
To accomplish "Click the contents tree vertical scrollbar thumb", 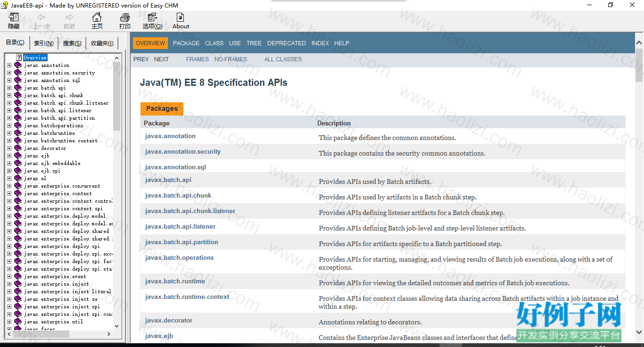I will tap(117, 96).
